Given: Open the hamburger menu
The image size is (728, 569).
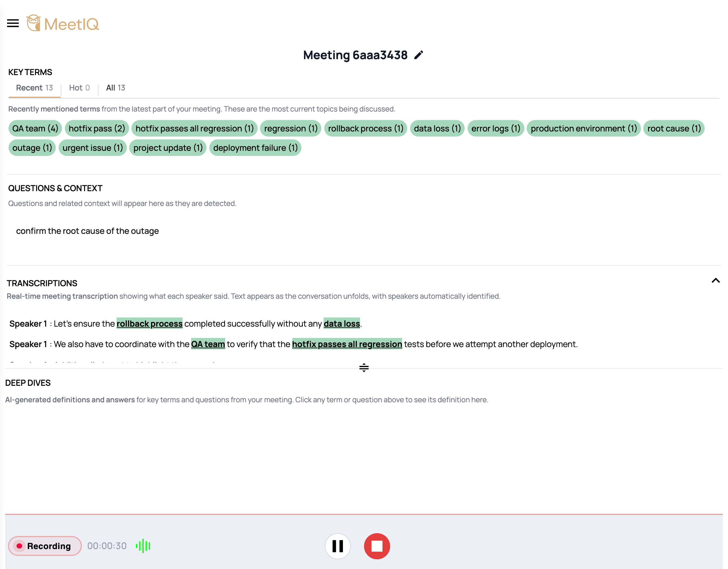Looking at the screenshot, I should coord(13,23).
